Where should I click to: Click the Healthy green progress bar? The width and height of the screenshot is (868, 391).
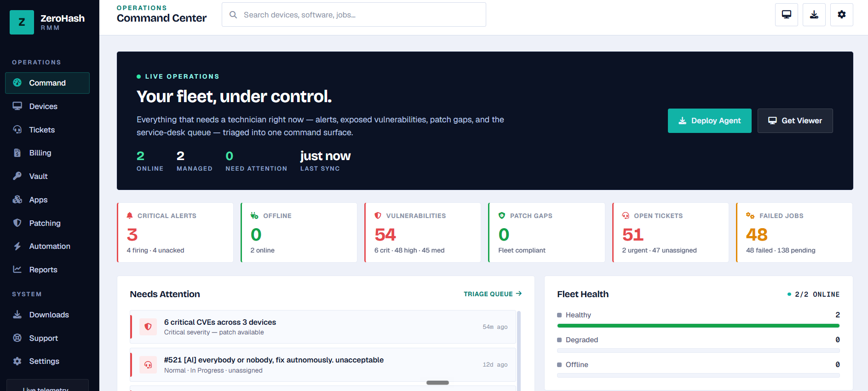(698, 326)
